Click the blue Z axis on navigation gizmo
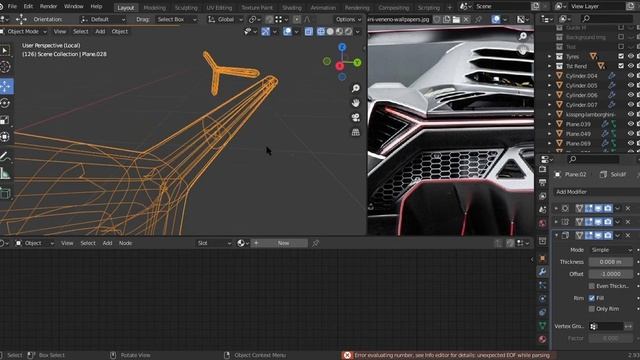Viewport: 640px width, 360px height. (342, 47)
